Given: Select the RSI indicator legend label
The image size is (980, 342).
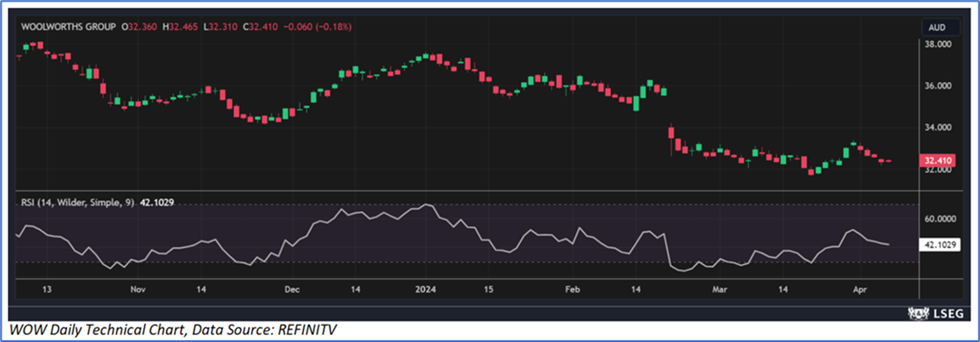Looking at the screenshot, I should (x=77, y=203).
